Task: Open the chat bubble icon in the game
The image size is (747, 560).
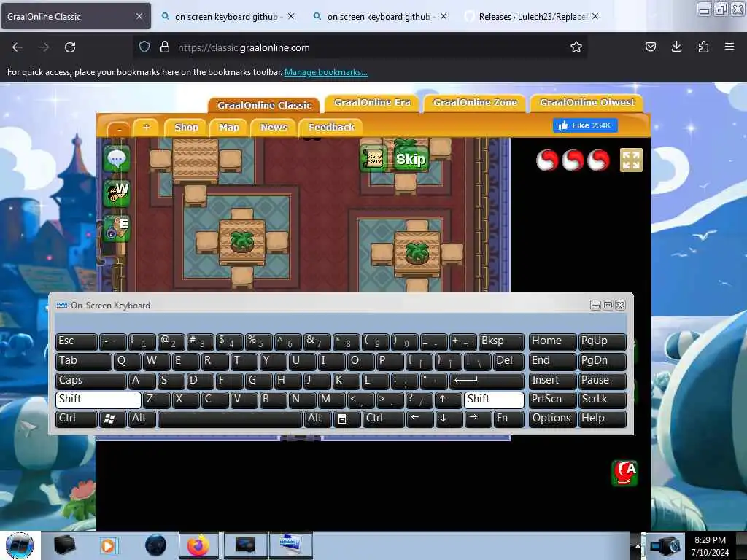Action: tap(117, 159)
